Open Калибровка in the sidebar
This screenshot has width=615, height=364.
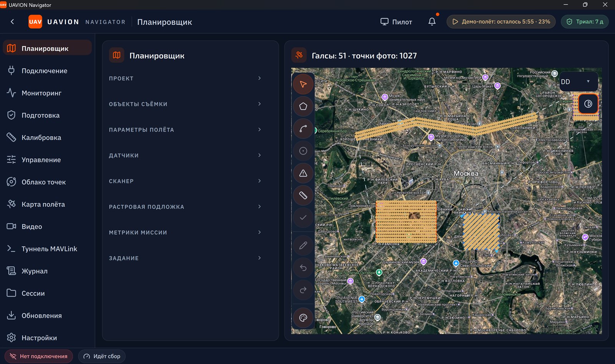(x=47, y=138)
